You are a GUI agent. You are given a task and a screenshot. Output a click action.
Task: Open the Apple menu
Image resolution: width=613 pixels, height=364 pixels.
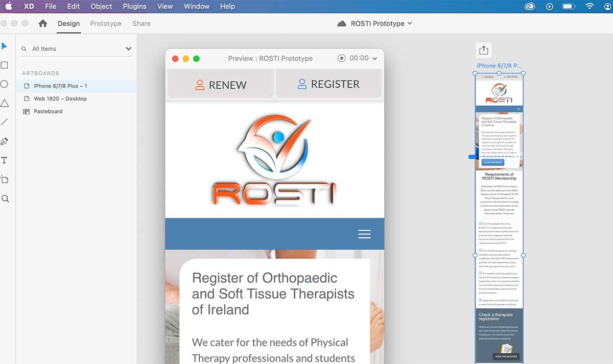(x=9, y=6)
